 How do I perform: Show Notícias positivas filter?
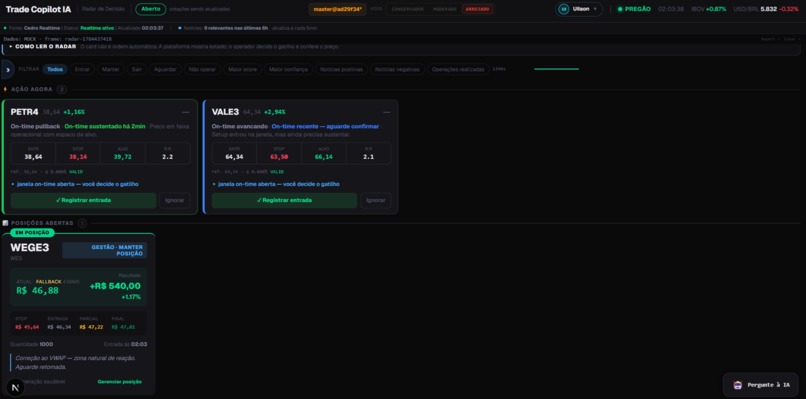(x=341, y=69)
